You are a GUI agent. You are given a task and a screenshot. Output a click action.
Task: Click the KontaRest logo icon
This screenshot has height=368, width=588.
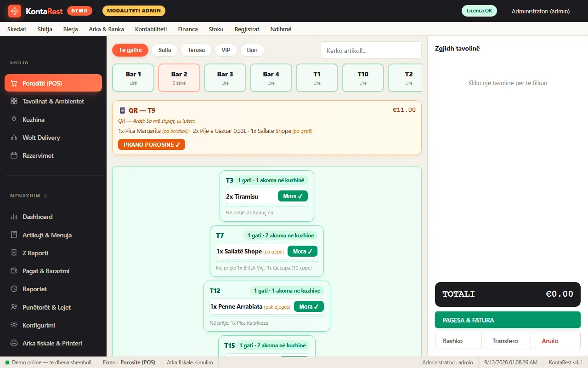(15, 11)
